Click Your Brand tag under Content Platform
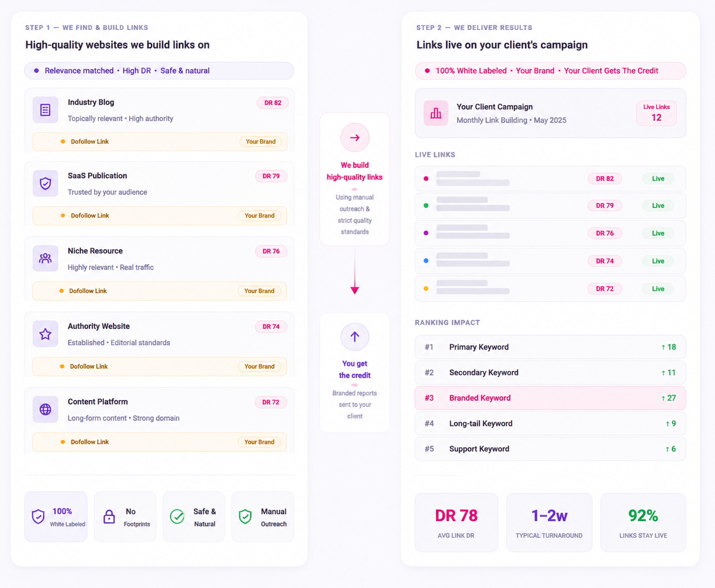 tap(260, 442)
